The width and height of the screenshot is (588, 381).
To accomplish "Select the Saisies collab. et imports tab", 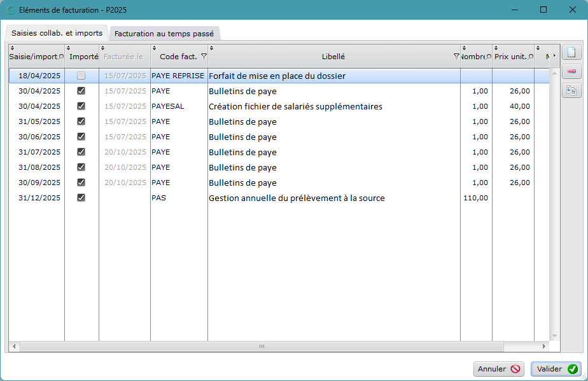I will pyautogui.click(x=57, y=33).
